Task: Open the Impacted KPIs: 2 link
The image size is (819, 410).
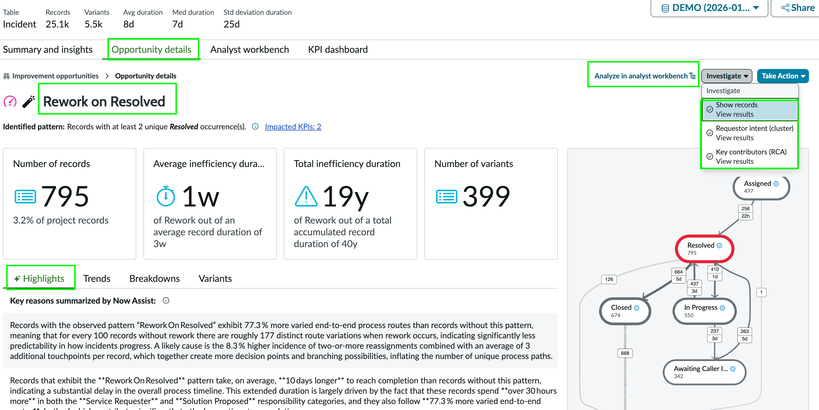Action: (x=292, y=127)
